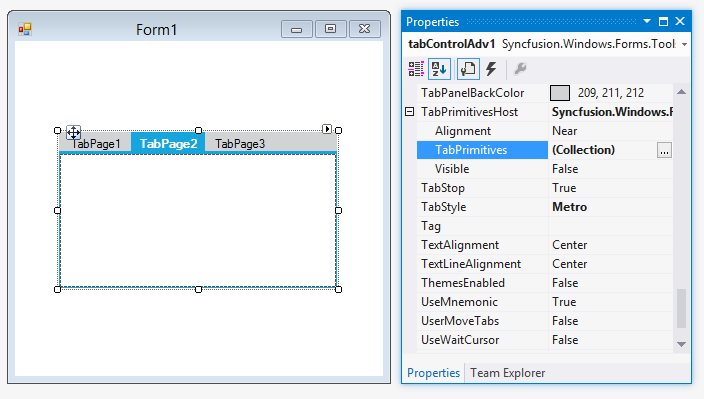
Task: Click the right-middle resize handle of tab control
Action: click(339, 210)
